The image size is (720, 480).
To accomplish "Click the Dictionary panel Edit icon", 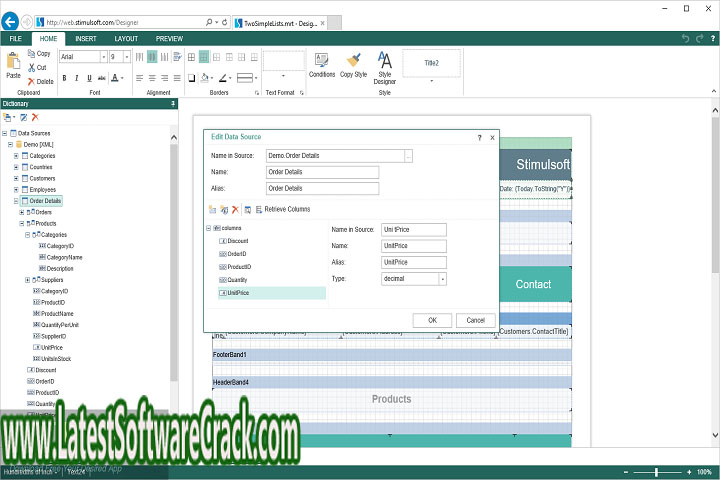I will [x=24, y=118].
